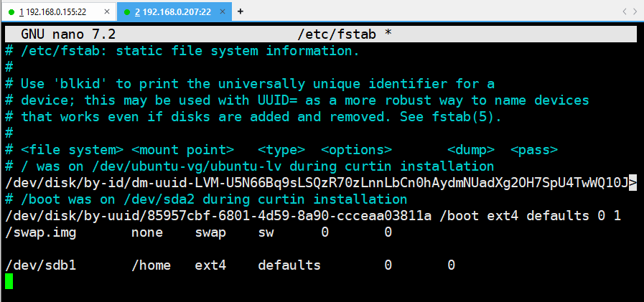Open a new session tab with plus icon

tap(241, 11)
